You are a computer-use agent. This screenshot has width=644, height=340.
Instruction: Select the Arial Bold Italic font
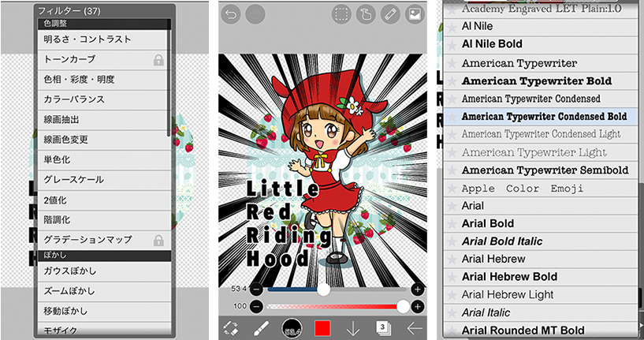point(541,241)
